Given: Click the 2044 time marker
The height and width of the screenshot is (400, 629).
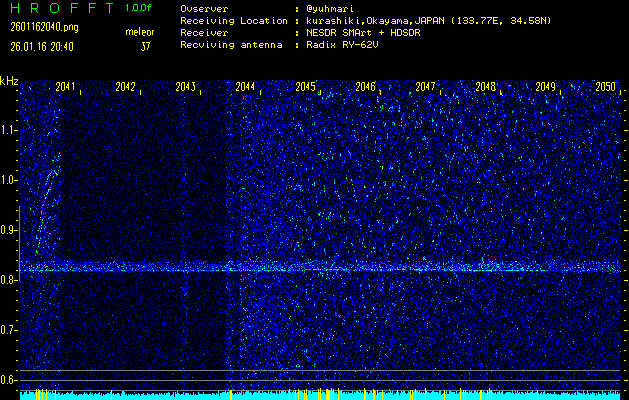Looking at the screenshot, I should 245,87.
